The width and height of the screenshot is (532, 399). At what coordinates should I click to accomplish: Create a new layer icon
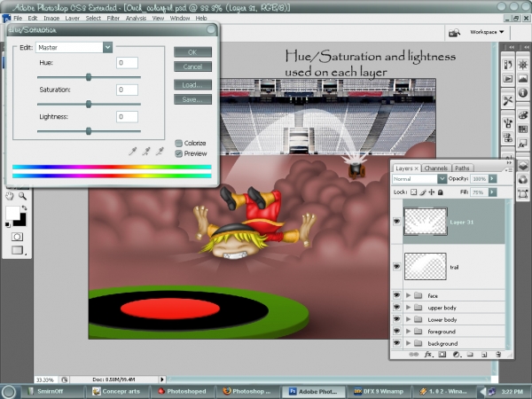pyautogui.click(x=484, y=355)
